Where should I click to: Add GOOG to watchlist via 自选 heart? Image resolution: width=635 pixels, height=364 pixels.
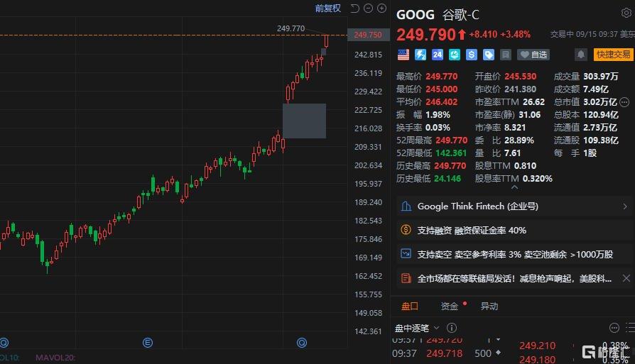[x=533, y=55]
